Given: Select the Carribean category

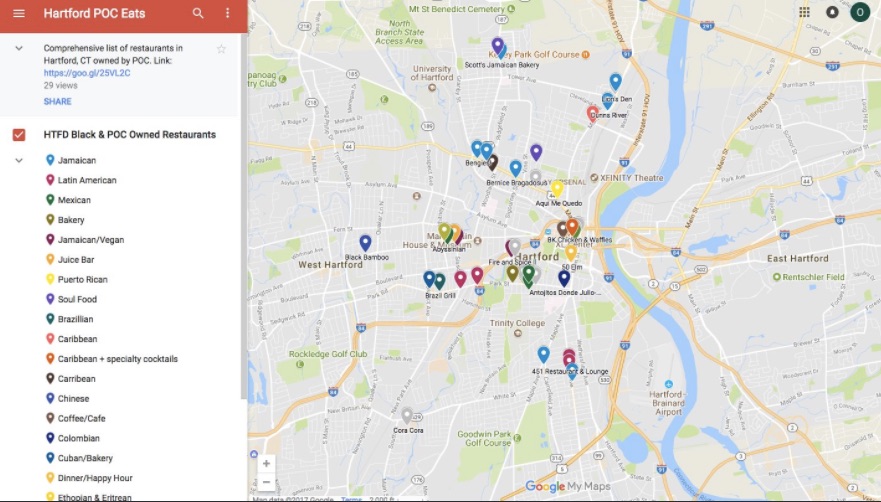Looking at the screenshot, I should [x=70, y=379].
